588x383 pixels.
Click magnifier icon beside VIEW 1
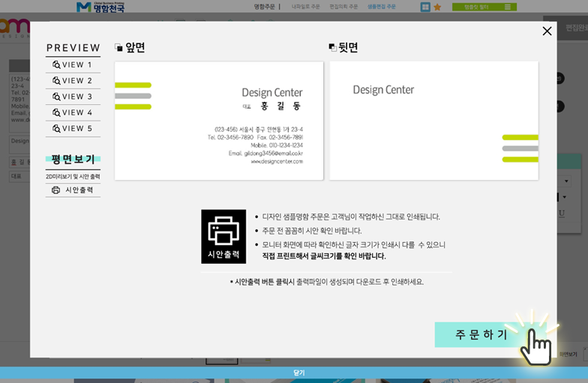[56, 64]
